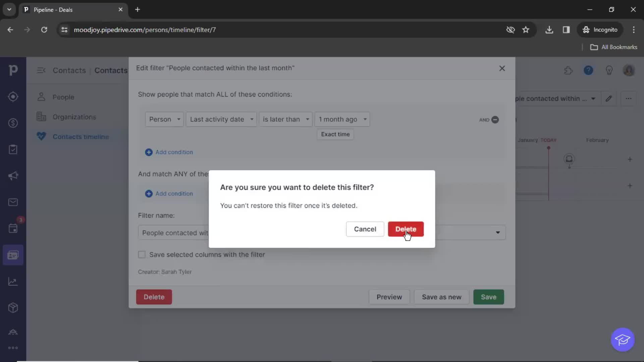Click the Cancel button in dialog
Screen dimensions: 644x362
[x=365, y=229]
